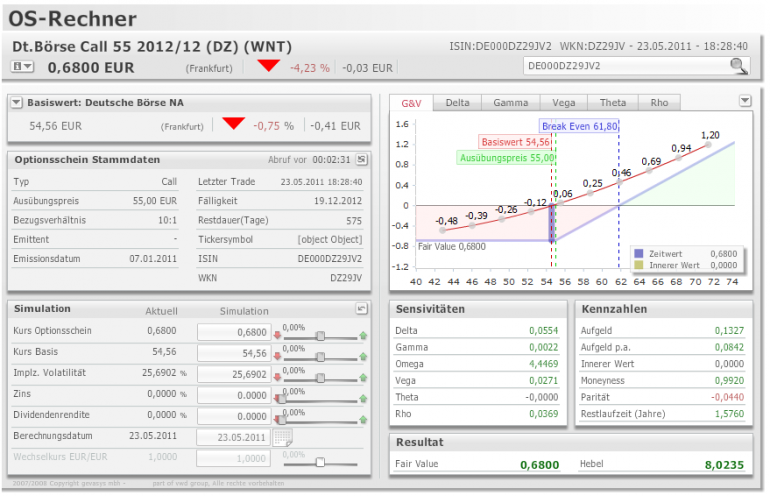This screenshot has height=496, width=770.
Task: Click the Delta value 0,0554
Action: pos(544,331)
